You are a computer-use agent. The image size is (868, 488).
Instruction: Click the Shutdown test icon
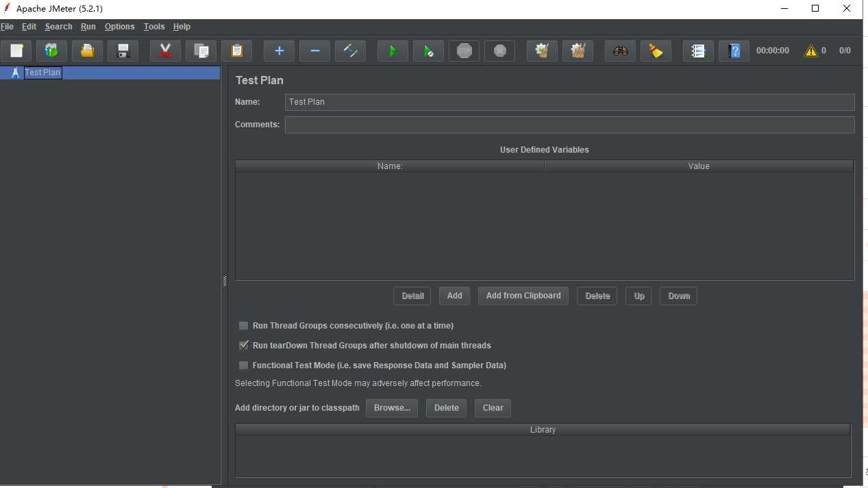[x=499, y=51]
